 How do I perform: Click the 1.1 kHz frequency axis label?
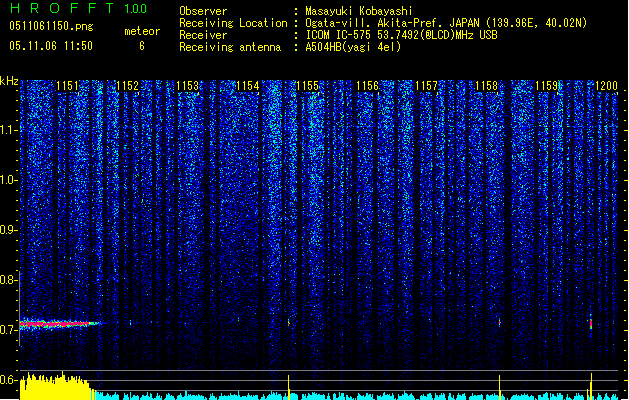pyautogui.click(x=8, y=130)
